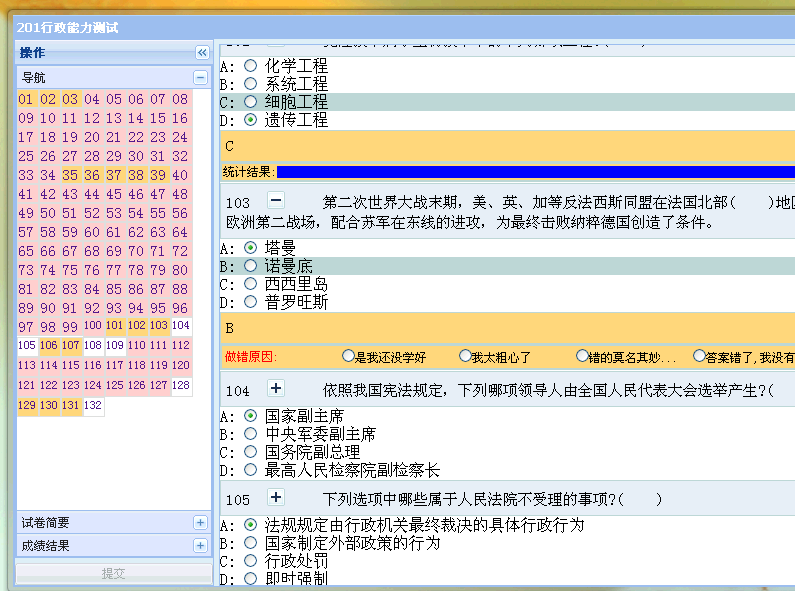The image size is (795, 591).
Task: Click the 操作 panel heading
Action: coord(32,53)
